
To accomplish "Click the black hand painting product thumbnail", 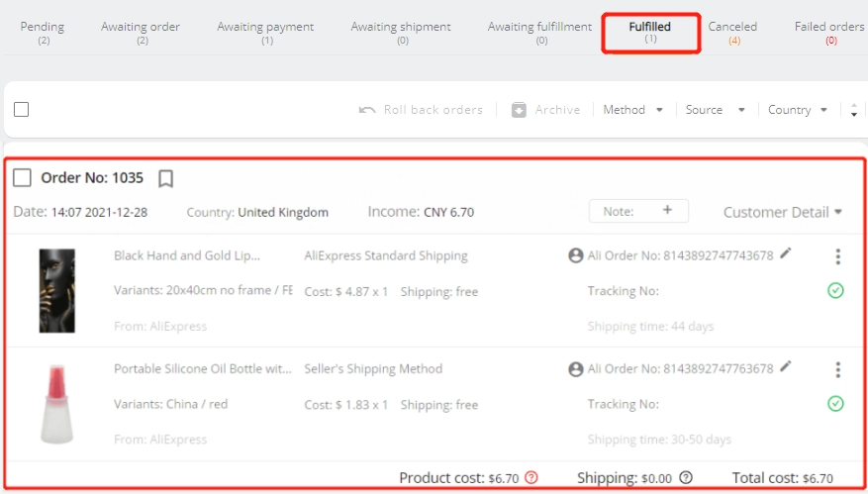I will click(57, 291).
